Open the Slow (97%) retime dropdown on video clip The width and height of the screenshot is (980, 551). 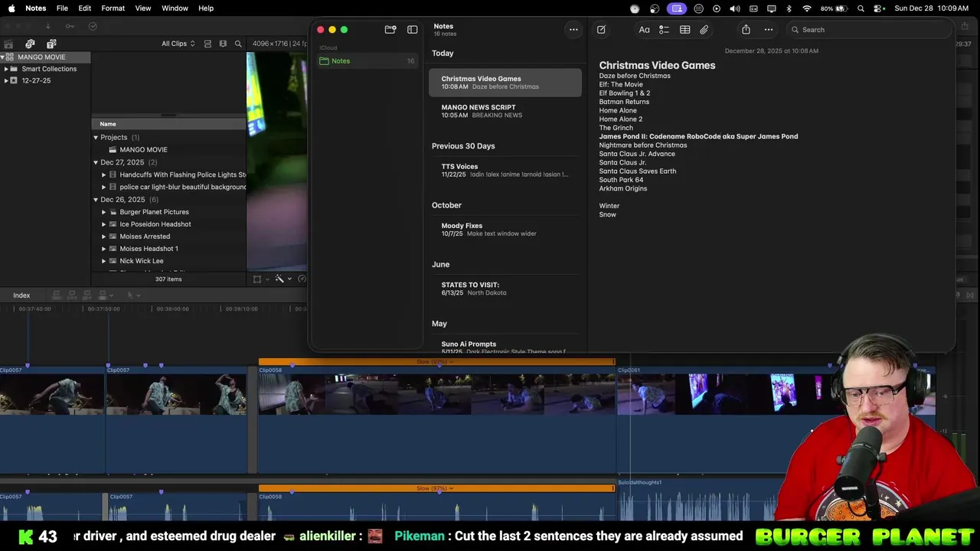(435, 361)
